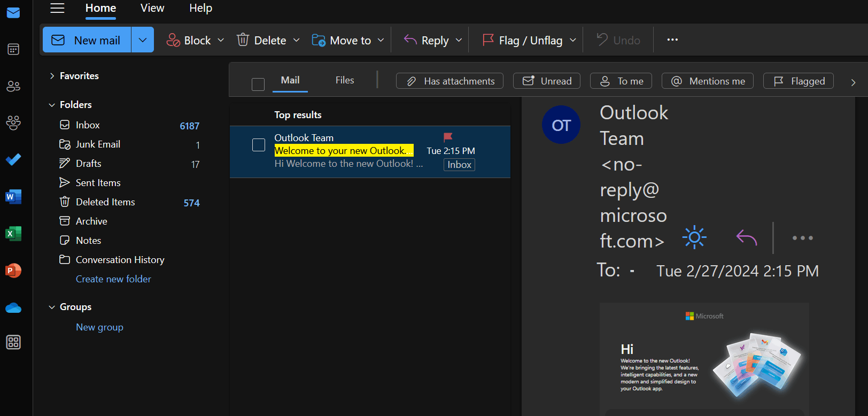
Task: Open Block dropdown arrow
Action: click(x=221, y=40)
